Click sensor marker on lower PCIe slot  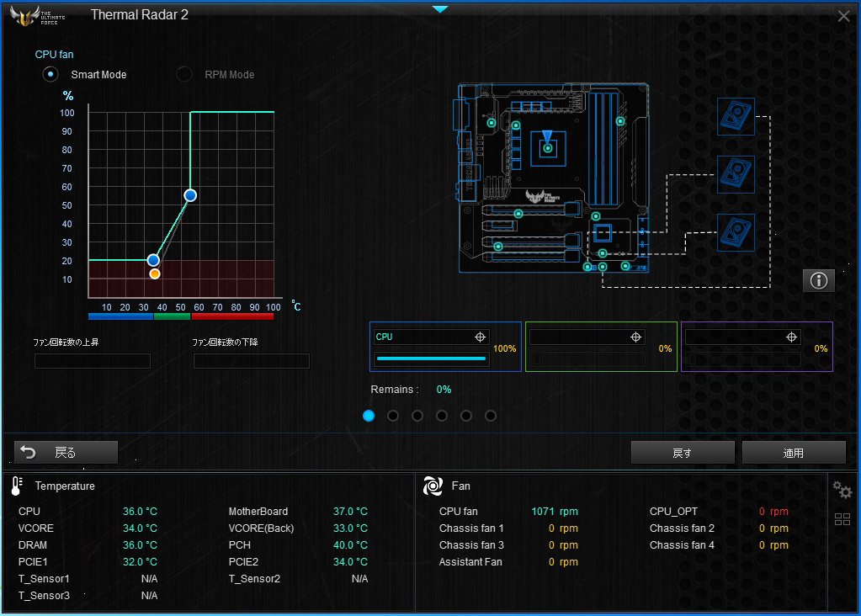(x=498, y=247)
